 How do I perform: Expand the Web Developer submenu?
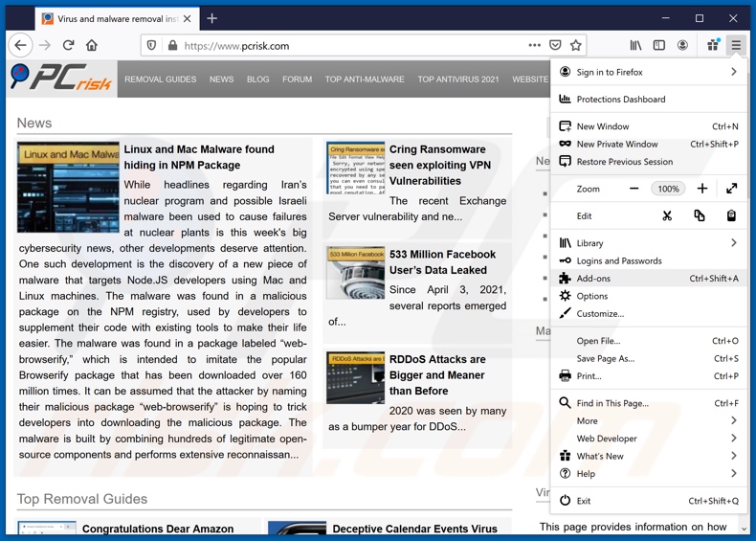733,439
